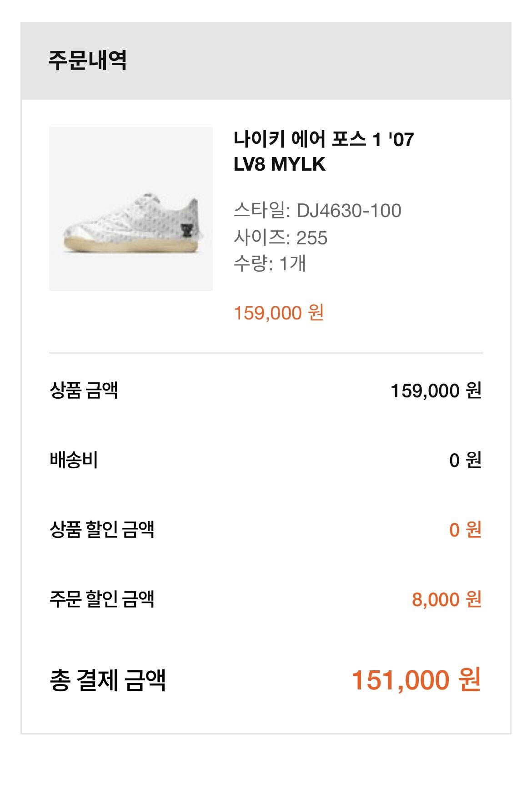Select the 159,000 원 value in the 상품 금액 row

[x=436, y=390]
